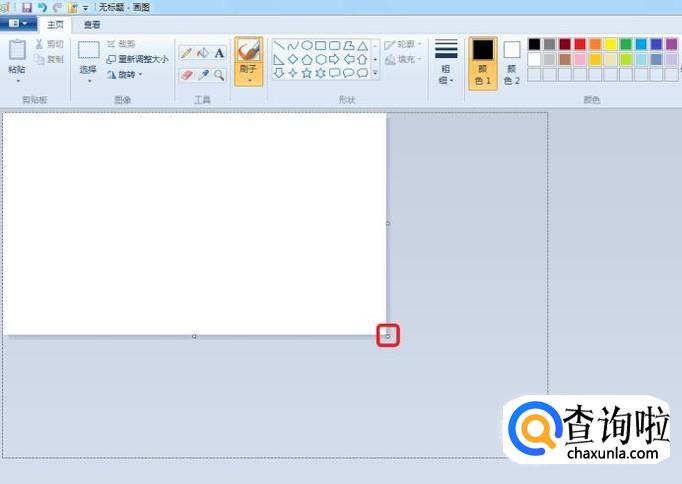Expand the full shapes gallery list
Screen dimensions: 682x484
(x=375, y=73)
